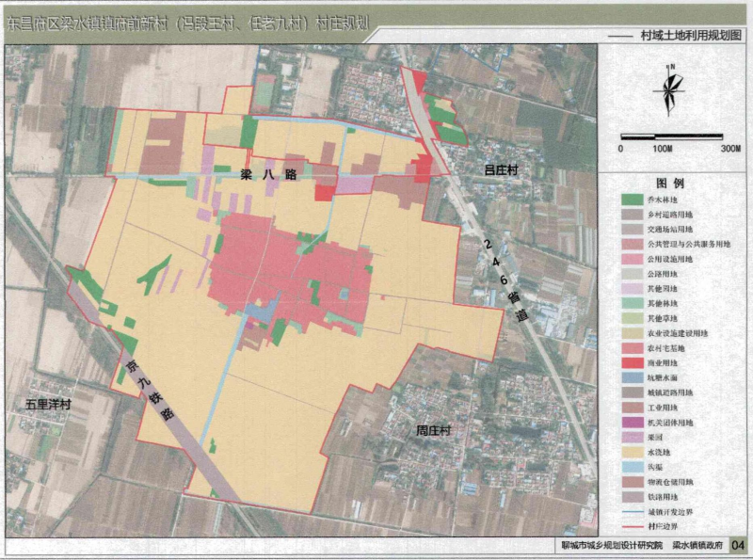Click the 农村宅基地 legend swatch
This screenshot has height=560, width=753.
631,347
